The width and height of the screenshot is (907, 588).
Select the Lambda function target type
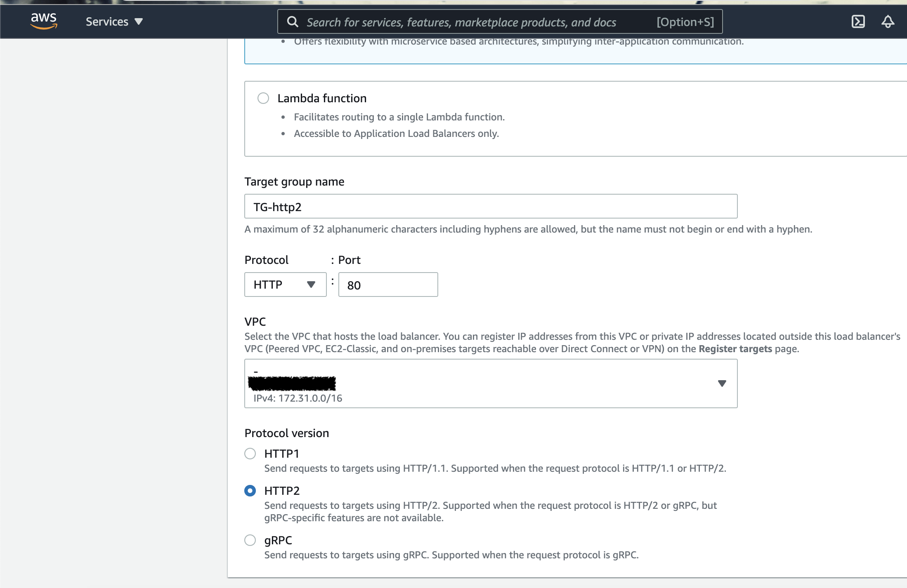(x=263, y=98)
